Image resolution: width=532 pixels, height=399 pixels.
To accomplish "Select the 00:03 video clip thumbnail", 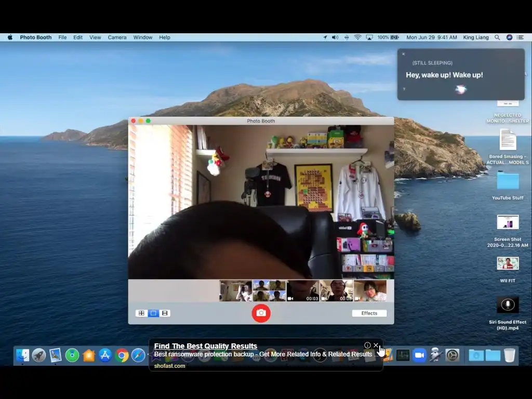I will pos(303,291).
